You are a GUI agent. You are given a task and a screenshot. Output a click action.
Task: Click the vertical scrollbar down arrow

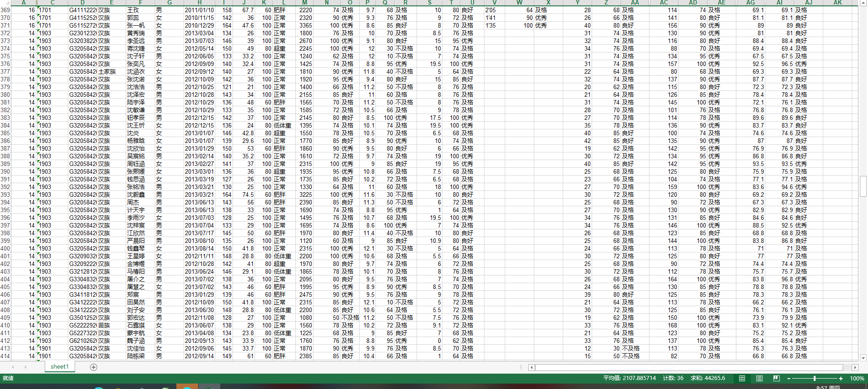pyautogui.click(x=863, y=358)
